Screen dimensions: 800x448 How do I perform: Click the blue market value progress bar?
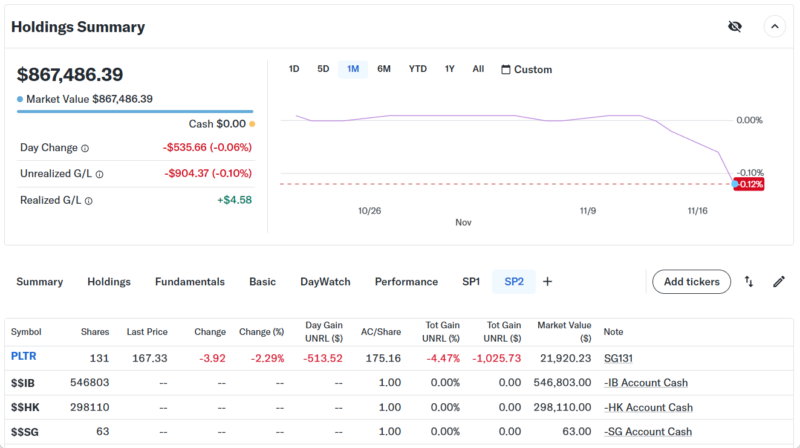[x=134, y=112]
